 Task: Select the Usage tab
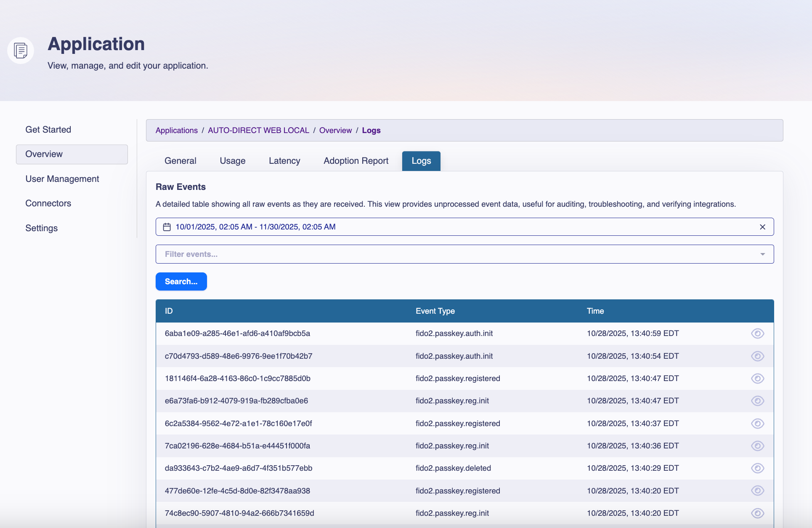coord(232,160)
